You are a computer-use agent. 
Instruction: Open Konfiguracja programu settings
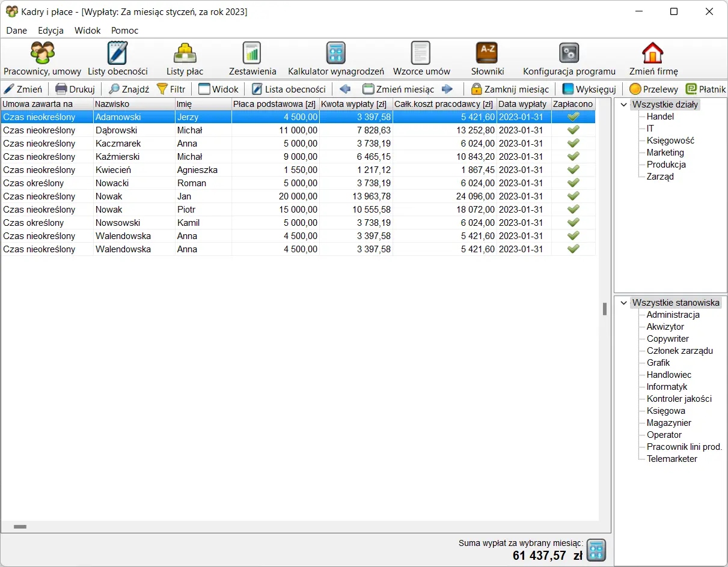click(x=569, y=53)
